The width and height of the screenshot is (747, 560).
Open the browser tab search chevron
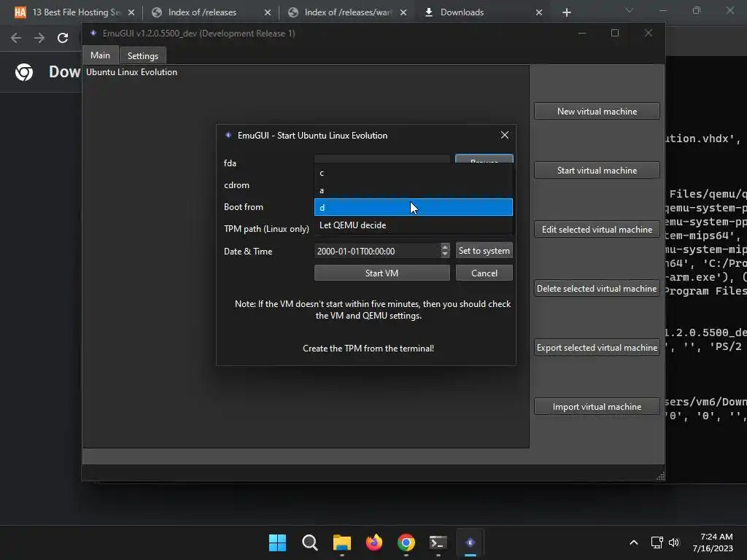(630, 10)
